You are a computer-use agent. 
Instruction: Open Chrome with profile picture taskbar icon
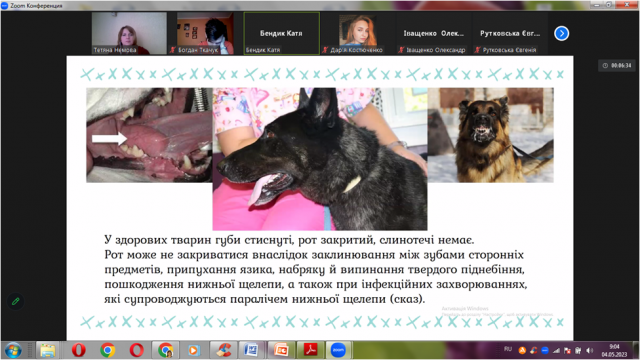click(165, 350)
